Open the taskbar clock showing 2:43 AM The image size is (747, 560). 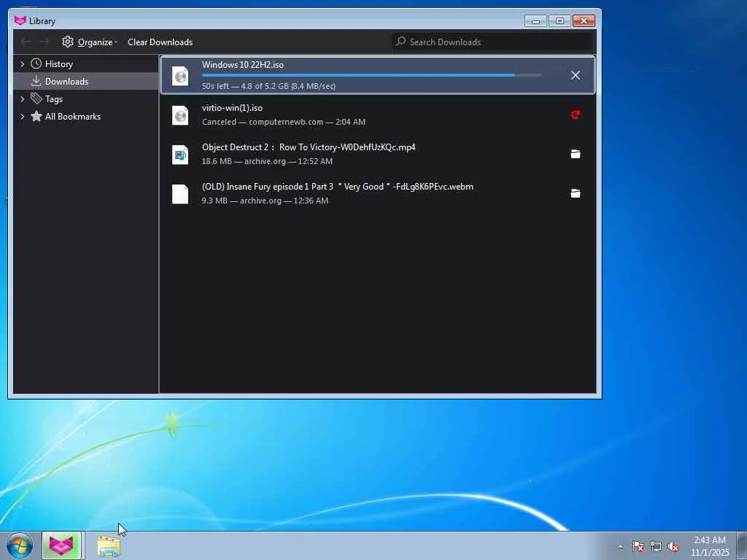pos(710,546)
